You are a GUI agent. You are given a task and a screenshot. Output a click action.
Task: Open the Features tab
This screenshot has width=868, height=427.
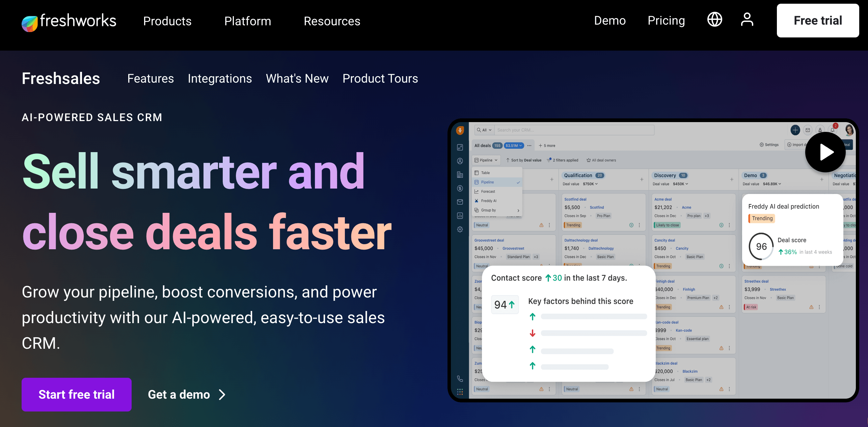[151, 79]
